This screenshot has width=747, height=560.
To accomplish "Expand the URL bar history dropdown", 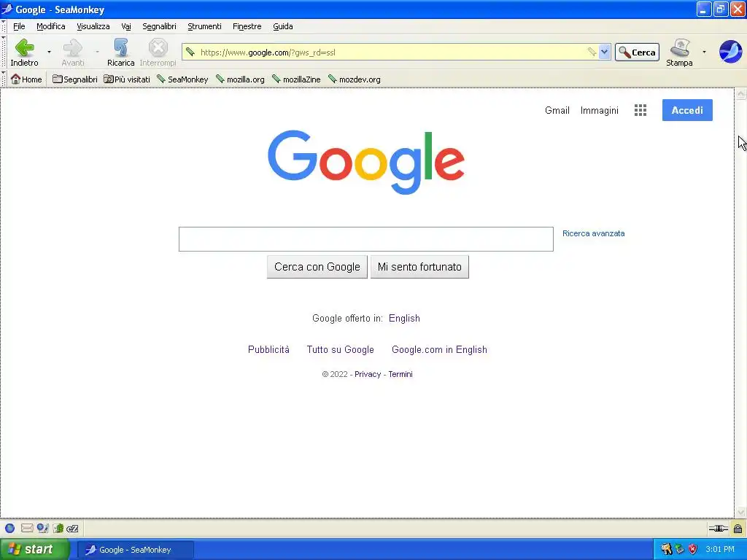I will click(x=605, y=52).
